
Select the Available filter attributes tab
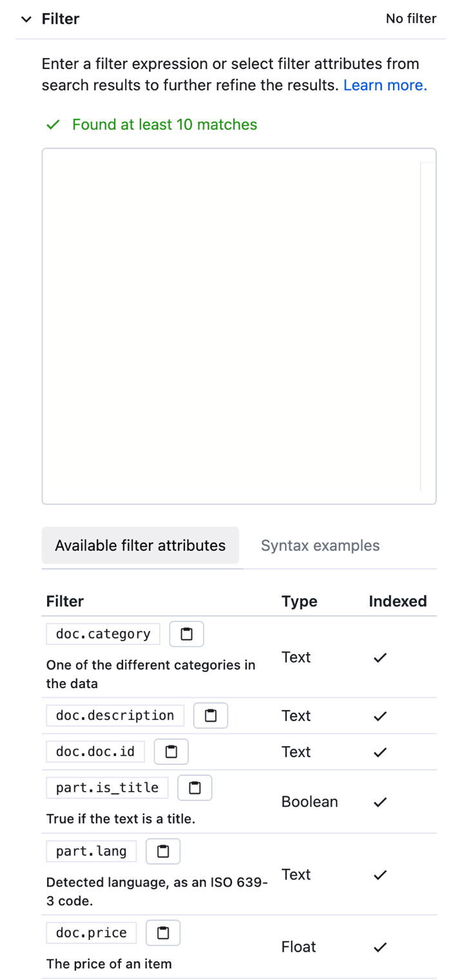140,545
